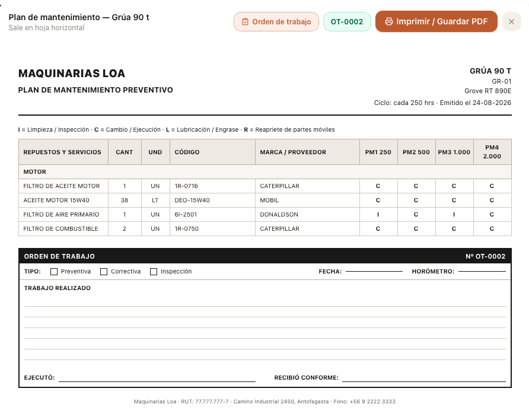
Task: Click the code DEO-15W40
Action: tap(192, 201)
